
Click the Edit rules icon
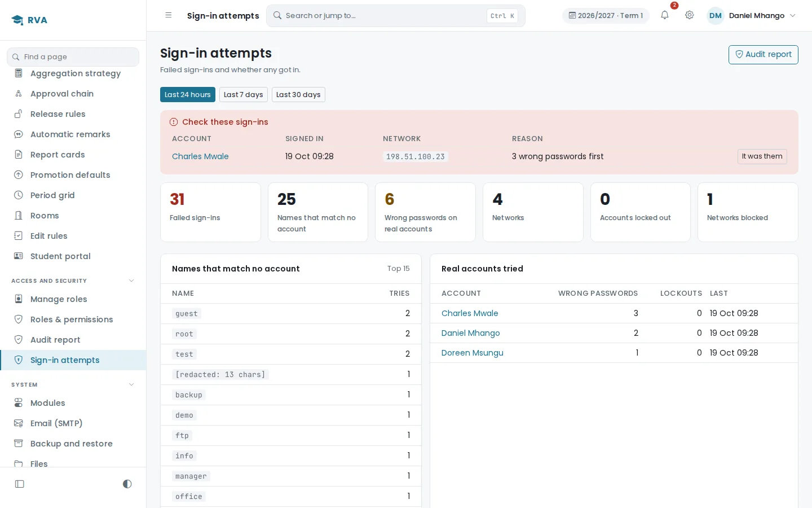point(19,236)
